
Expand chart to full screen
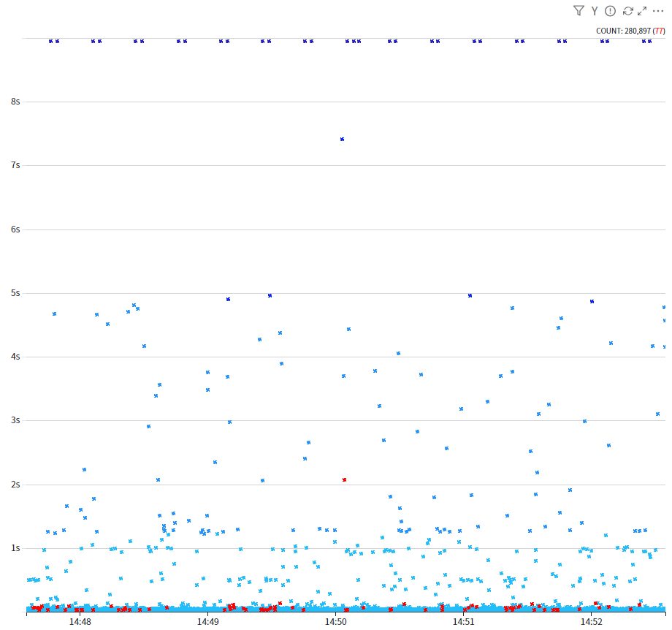(642, 11)
